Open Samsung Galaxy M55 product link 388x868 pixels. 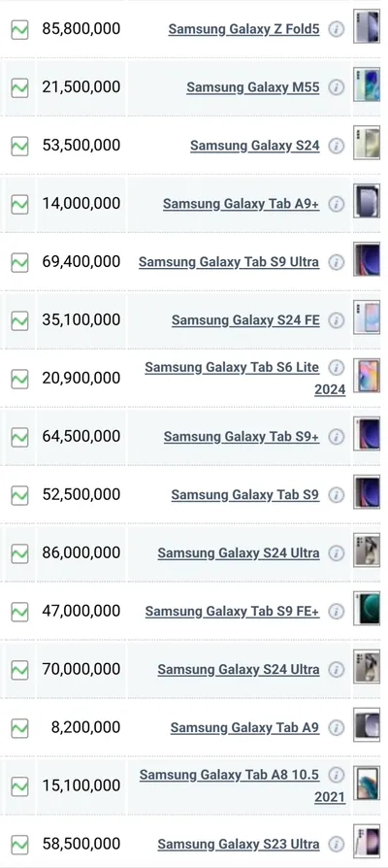[253, 87]
